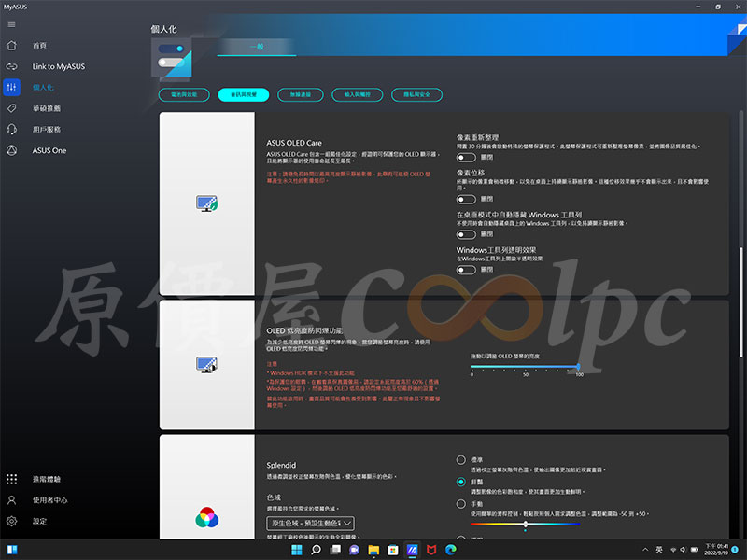Open McAfee from the taskbar

[x=431, y=550]
